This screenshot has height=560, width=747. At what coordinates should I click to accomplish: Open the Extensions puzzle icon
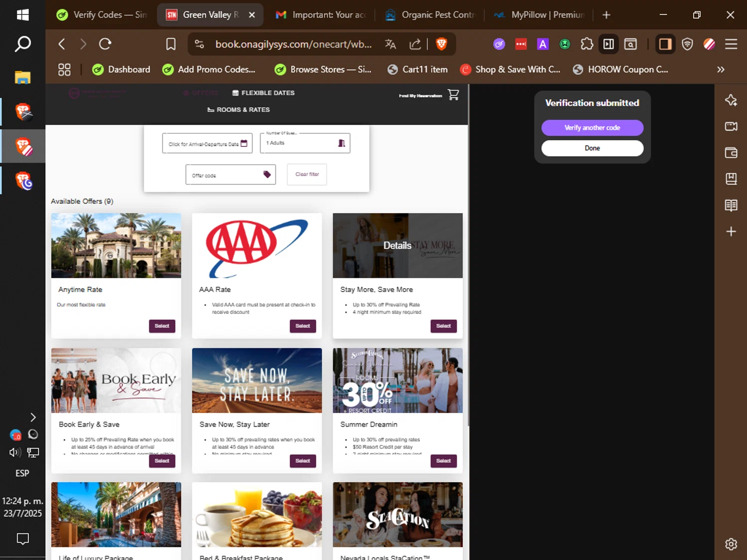(x=587, y=44)
